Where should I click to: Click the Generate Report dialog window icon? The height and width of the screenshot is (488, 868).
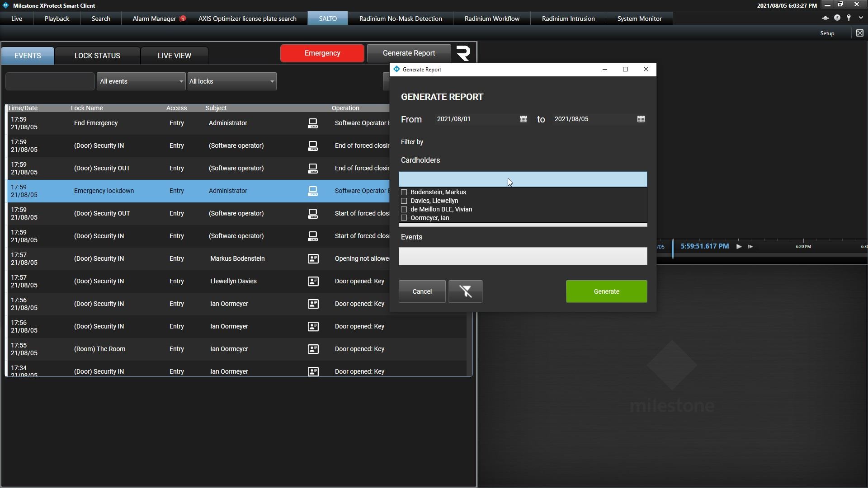point(396,69)
